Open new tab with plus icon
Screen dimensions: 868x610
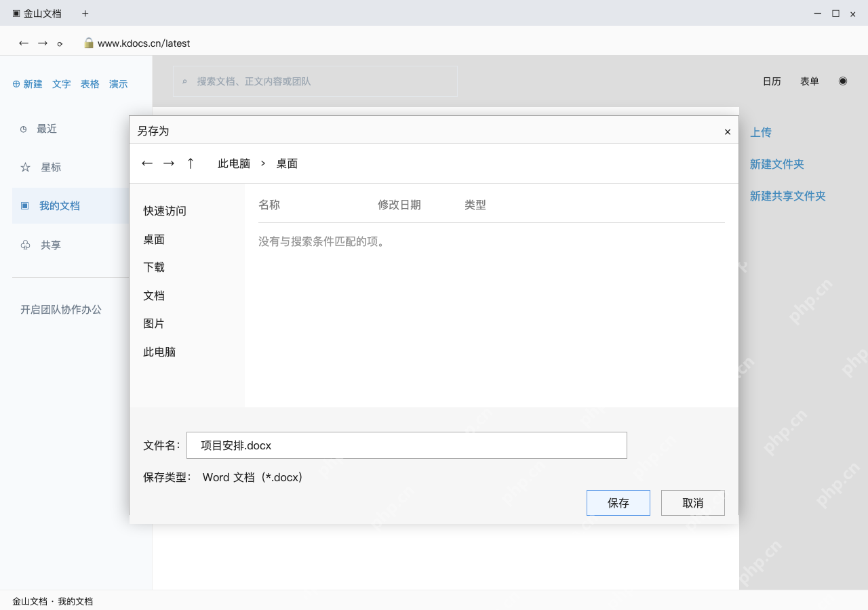[x=85, y=14]
